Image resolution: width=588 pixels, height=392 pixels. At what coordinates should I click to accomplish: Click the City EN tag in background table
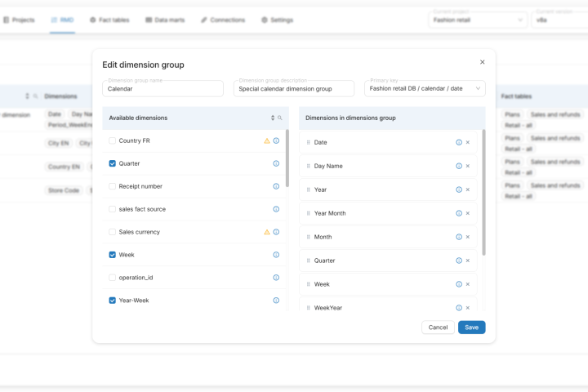tap(59, 143)
